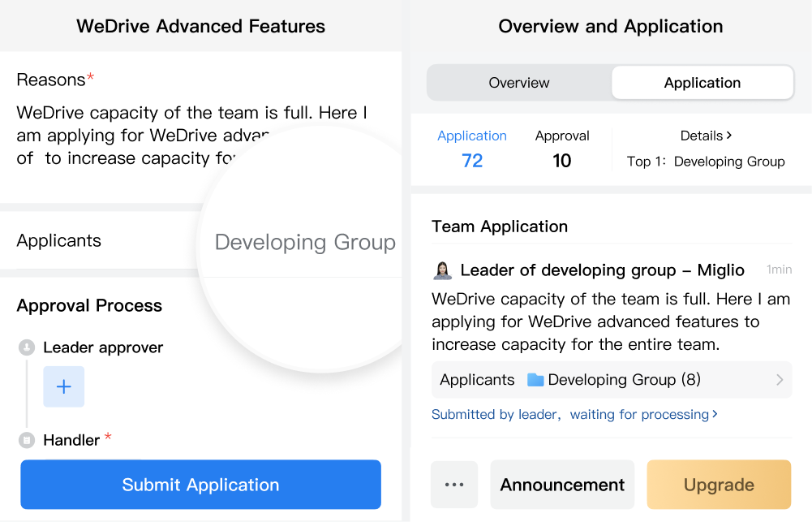Open Details of top applications
Image resolution: width=812 pixels, height=522 pixels.
click(x=706, y=136)
